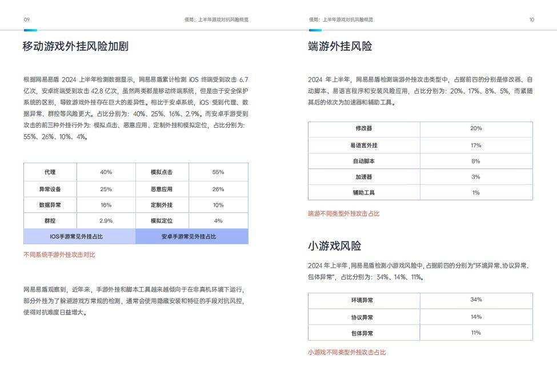Select the 4% cell beside 模拟定位

tap(218, 221)
